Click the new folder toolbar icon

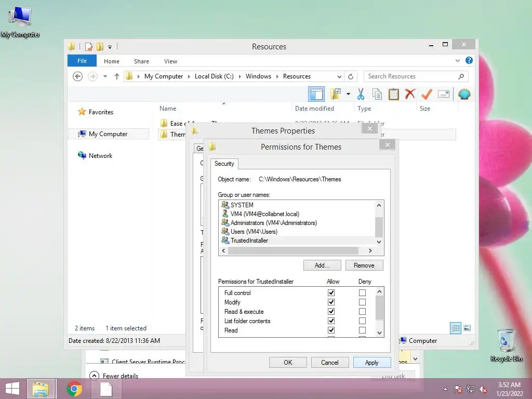[336, 94]
